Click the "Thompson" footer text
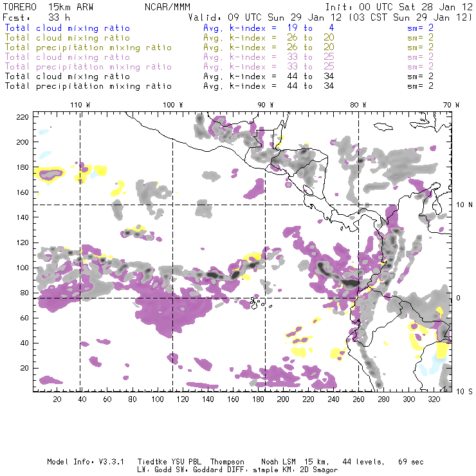The height and width of the screenshot is (476, 476). click(227, 462)
